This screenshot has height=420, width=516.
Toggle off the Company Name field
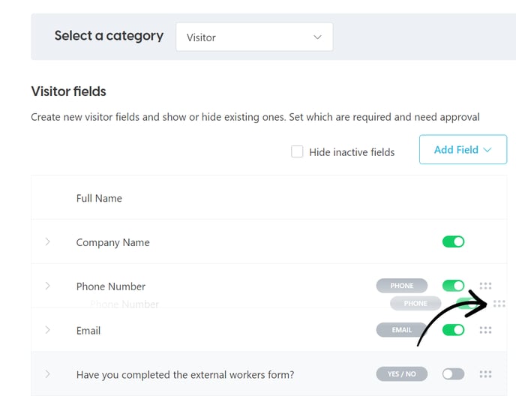453,241
